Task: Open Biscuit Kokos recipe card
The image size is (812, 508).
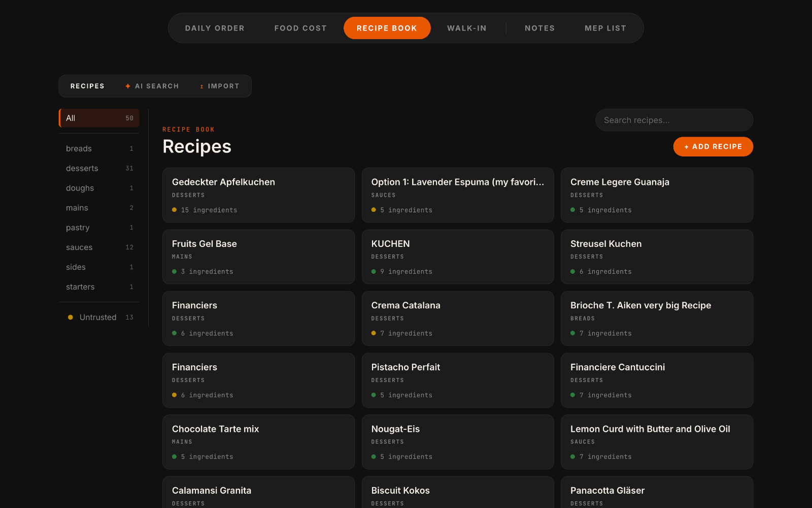Action: [x=458, y=493]
